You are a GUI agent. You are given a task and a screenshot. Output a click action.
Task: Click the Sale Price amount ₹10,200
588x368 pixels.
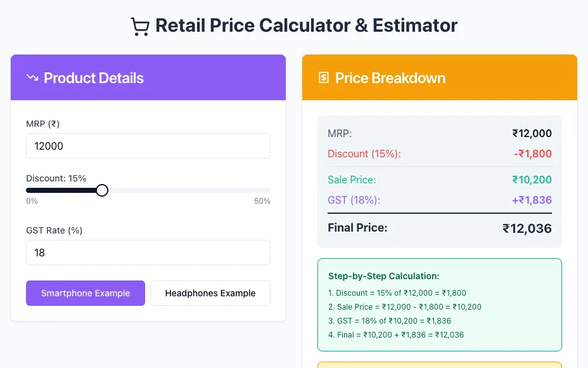(532, 180)
